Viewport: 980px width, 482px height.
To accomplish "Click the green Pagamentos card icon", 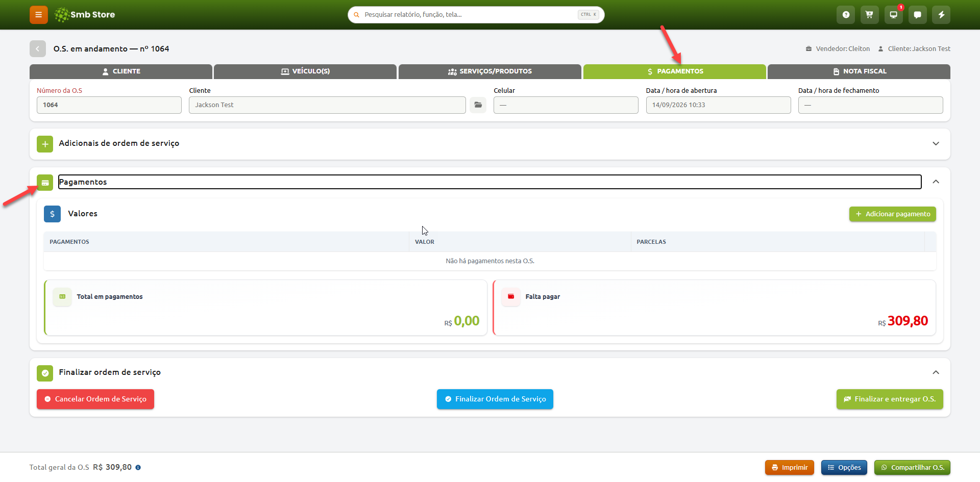I will [x=45, y=183].
